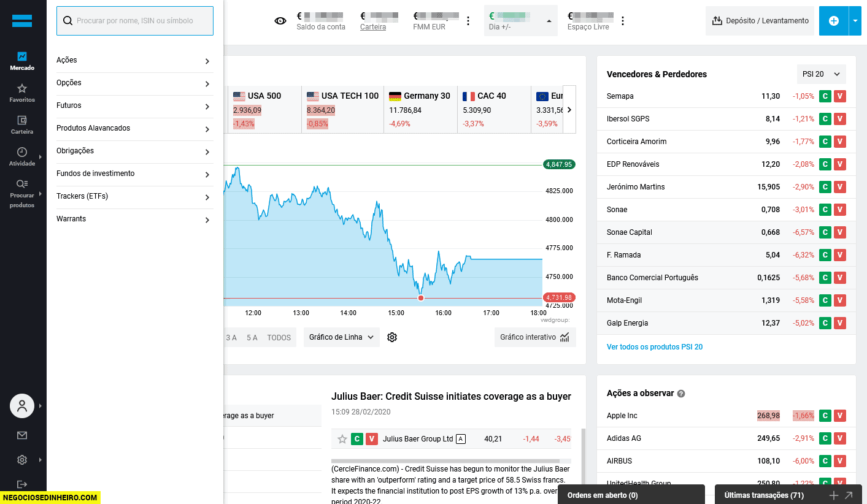This screenshot has width=867, height=504.
Task: Click the horizontal scrollbar under Julius Baer row
Action: 445,461
